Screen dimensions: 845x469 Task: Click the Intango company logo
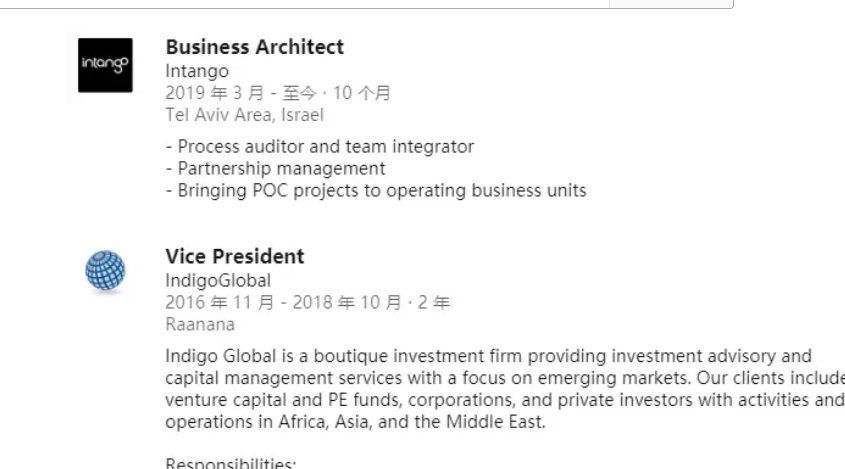[105, 65]
